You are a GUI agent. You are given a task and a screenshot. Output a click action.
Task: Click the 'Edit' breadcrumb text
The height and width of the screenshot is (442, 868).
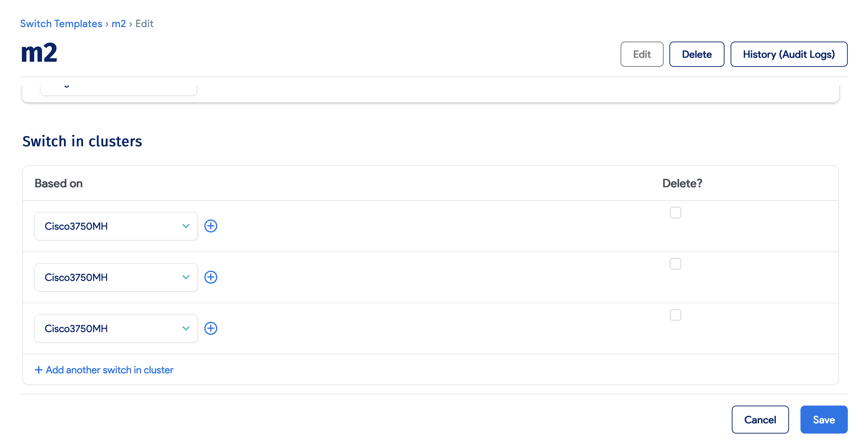[x=144, y=23]
